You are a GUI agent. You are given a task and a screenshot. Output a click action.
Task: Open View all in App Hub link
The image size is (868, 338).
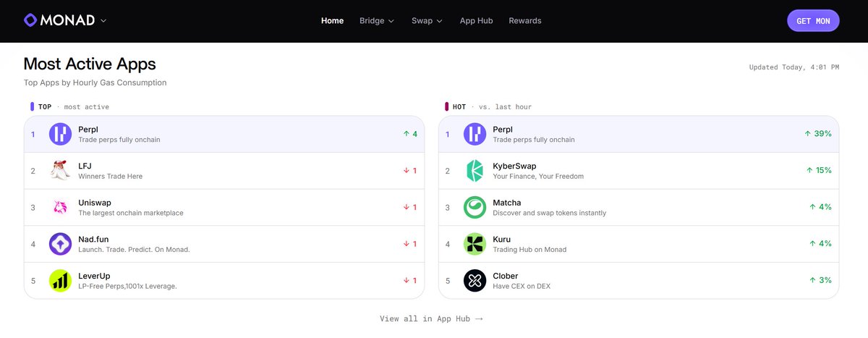tap(431, 318)
